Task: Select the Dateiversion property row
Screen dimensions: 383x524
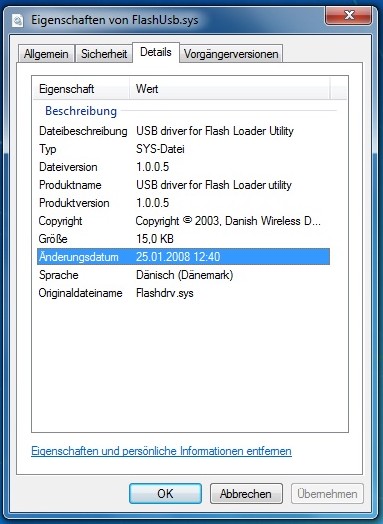Action: (x=183, y=167)
